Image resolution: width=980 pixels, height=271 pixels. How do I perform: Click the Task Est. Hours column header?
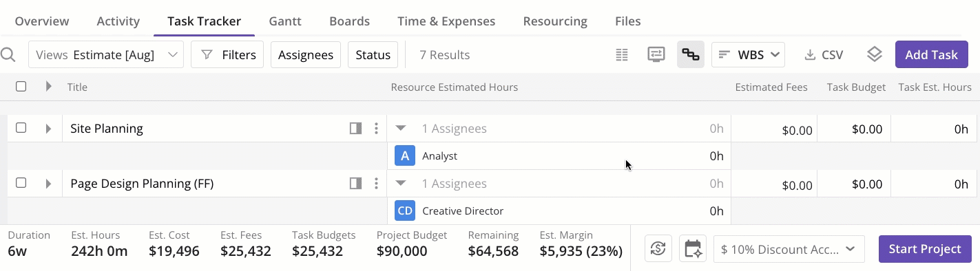tap(935, 87)
